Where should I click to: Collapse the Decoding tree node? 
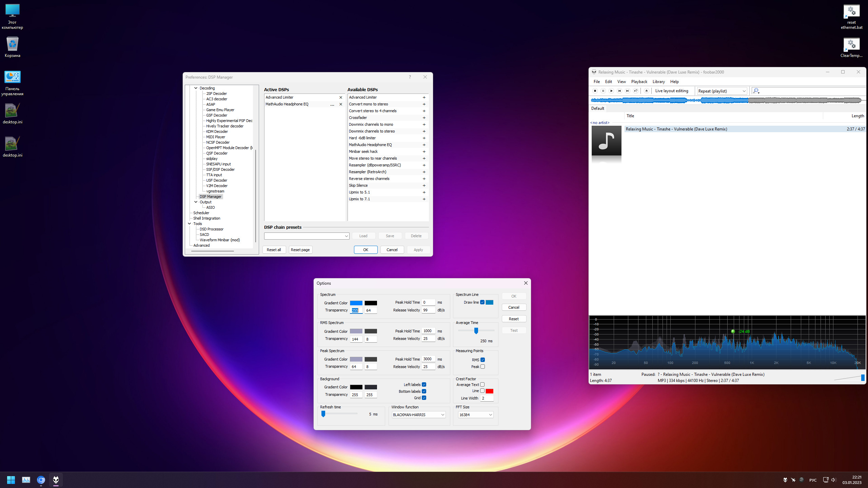196,88
